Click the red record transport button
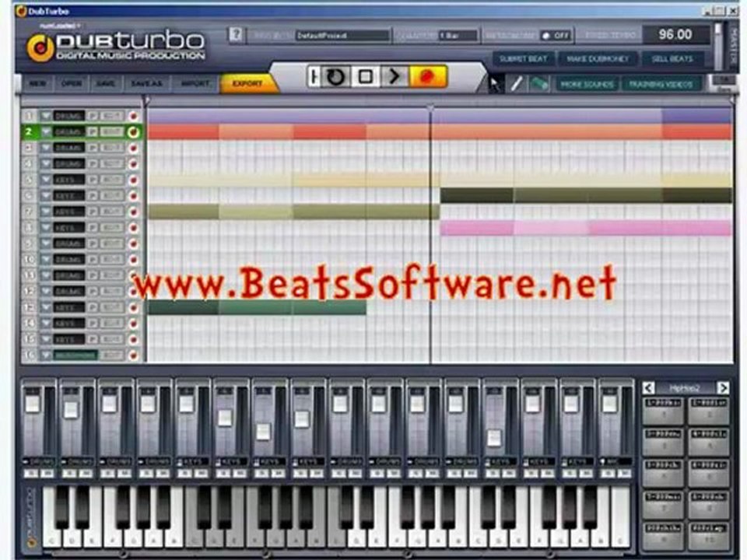 pyautogui.click(x=428, y=76)
